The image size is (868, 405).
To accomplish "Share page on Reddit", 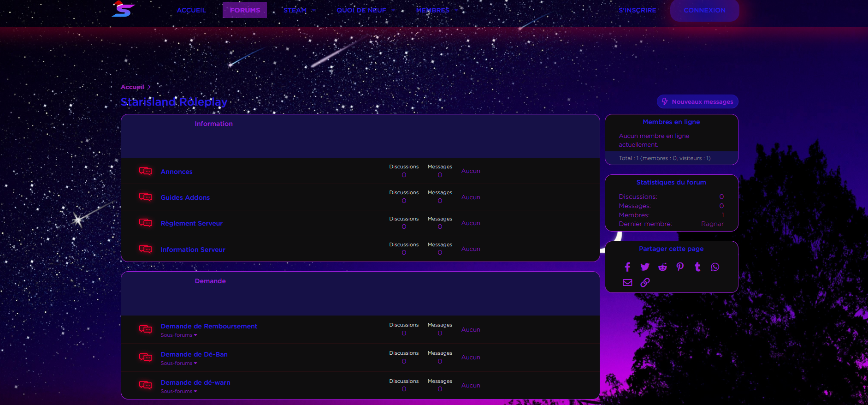I will click(x=662, y=267).
